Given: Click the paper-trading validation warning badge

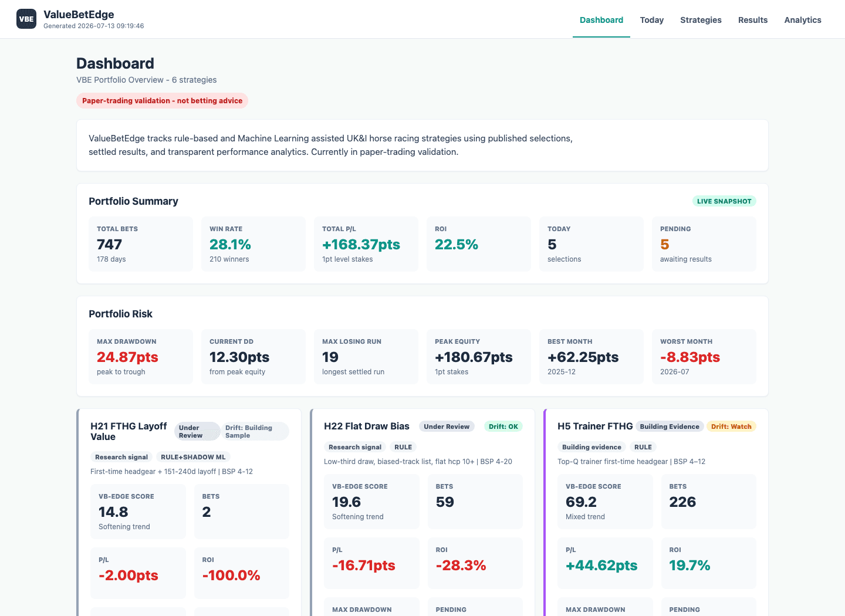Looking at the screenshot, I should click(162, 101).
